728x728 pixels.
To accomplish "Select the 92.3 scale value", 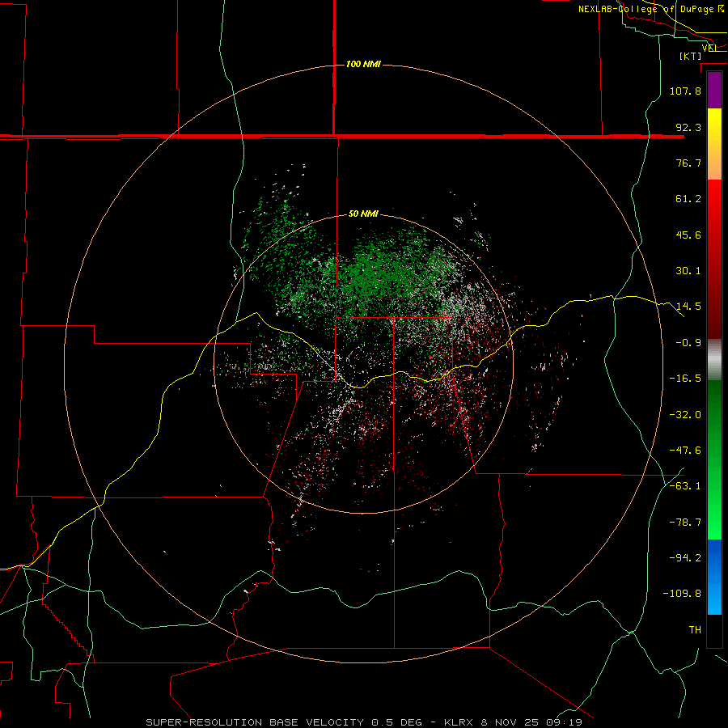I will pos(688,127).
